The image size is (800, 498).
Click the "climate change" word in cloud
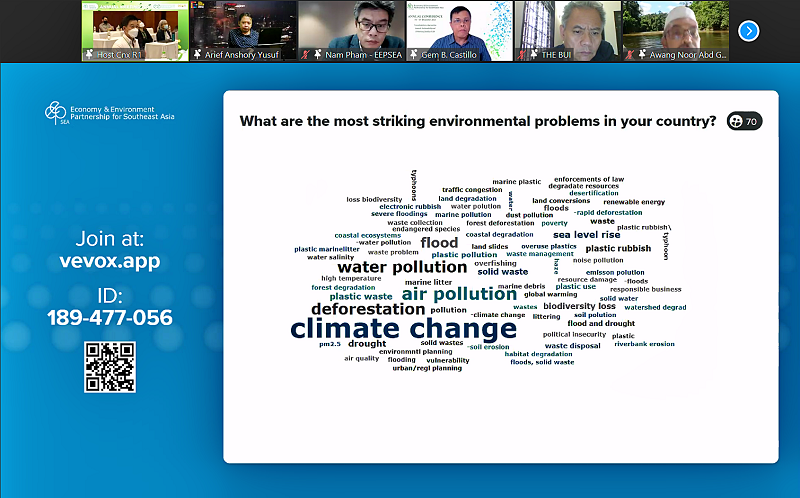click(403, 328)
